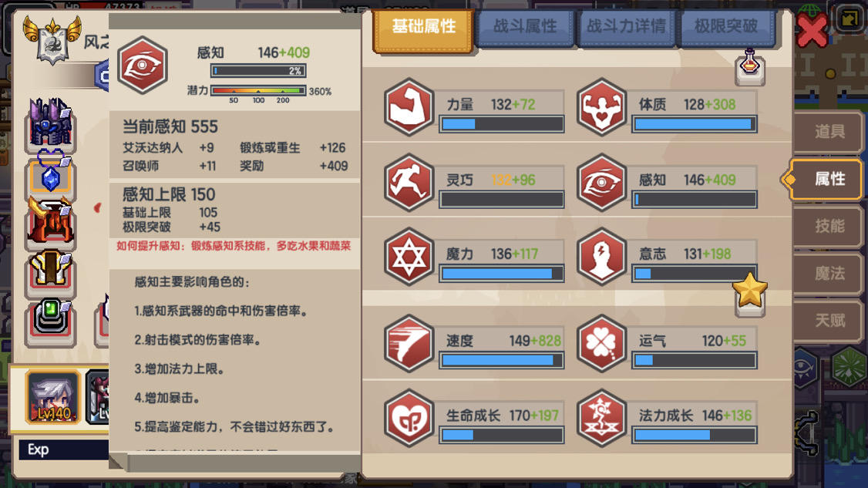
Task: Select the Lv140 character portrait
Action: (x=53, y=397)
